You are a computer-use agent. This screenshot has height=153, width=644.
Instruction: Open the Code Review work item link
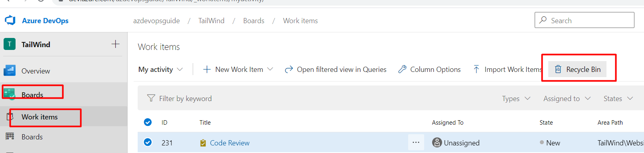tap(229, 143)
